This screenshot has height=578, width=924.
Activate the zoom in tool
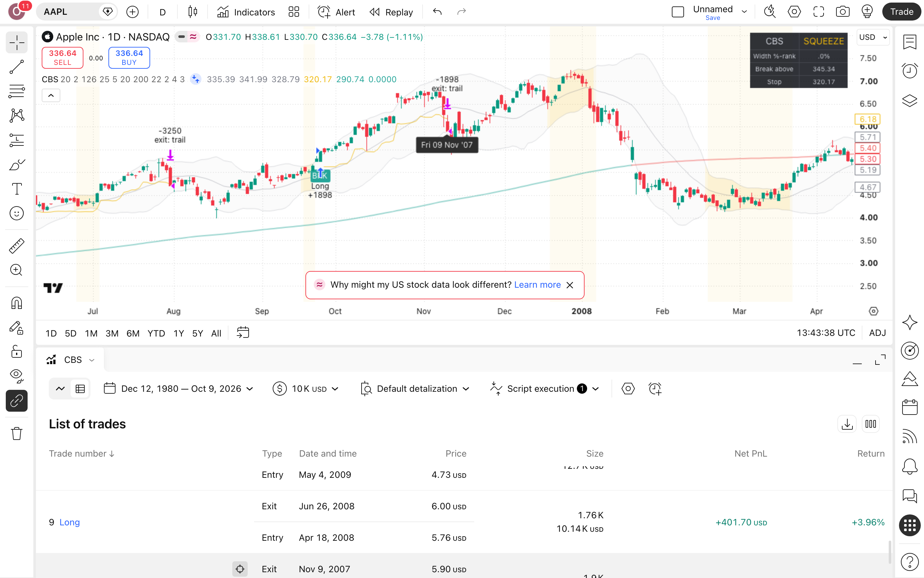pos(17,270)
